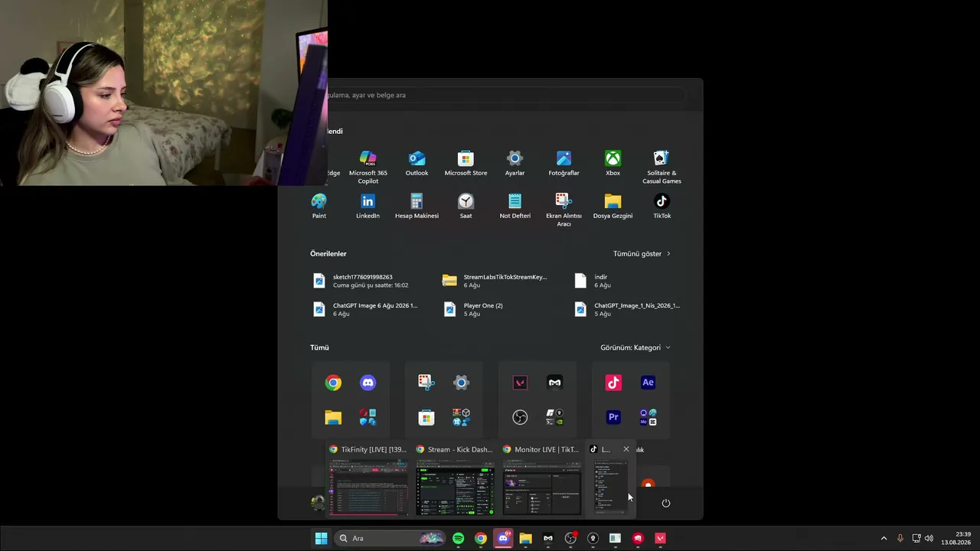Launch TikTok from pinned apps
This screenshot has width=980, height=551.
[x=661, y=207]
